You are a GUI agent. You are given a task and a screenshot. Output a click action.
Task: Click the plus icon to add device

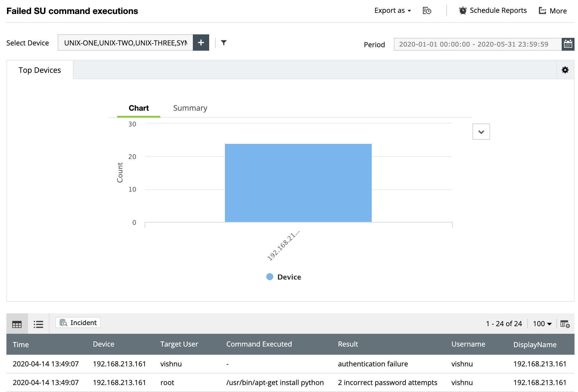[x=201, y=43]
